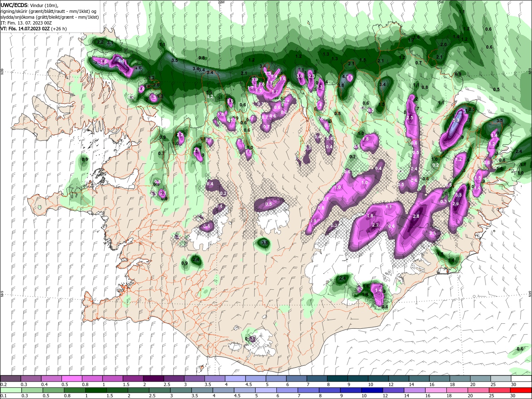
Task: Select the light grey snow swatch labeled 25
Action: pos(501,379)
